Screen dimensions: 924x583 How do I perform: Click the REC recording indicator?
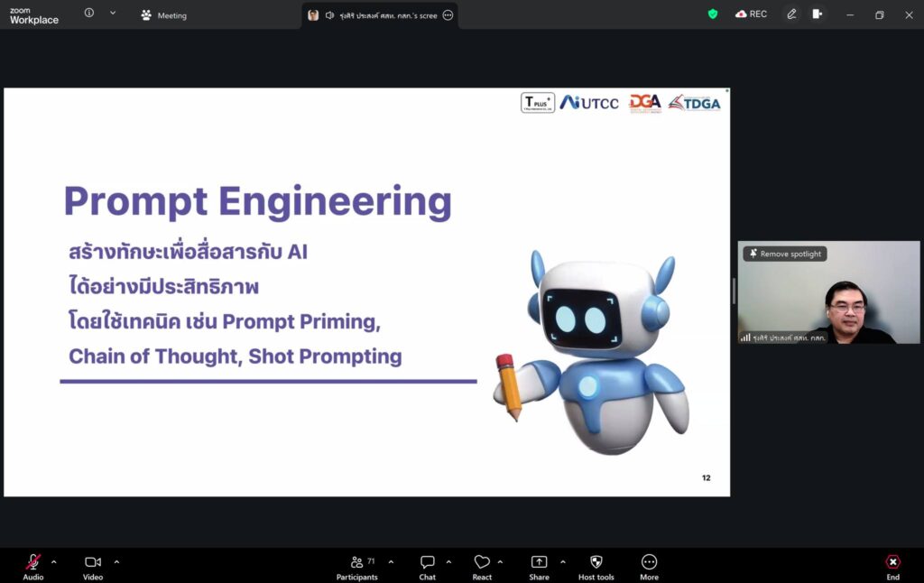tap(751, 14)
